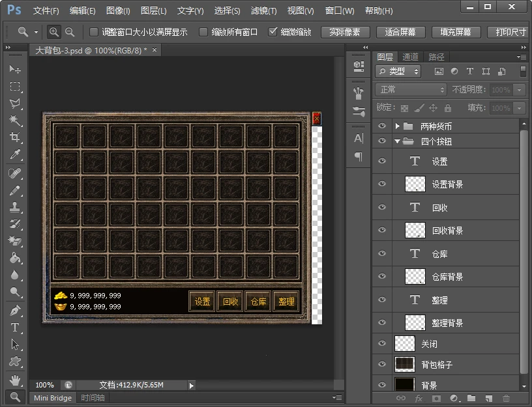Enable 缩放所有窗口 checkbox
This screenshot has width=532, height=407.
203,32
